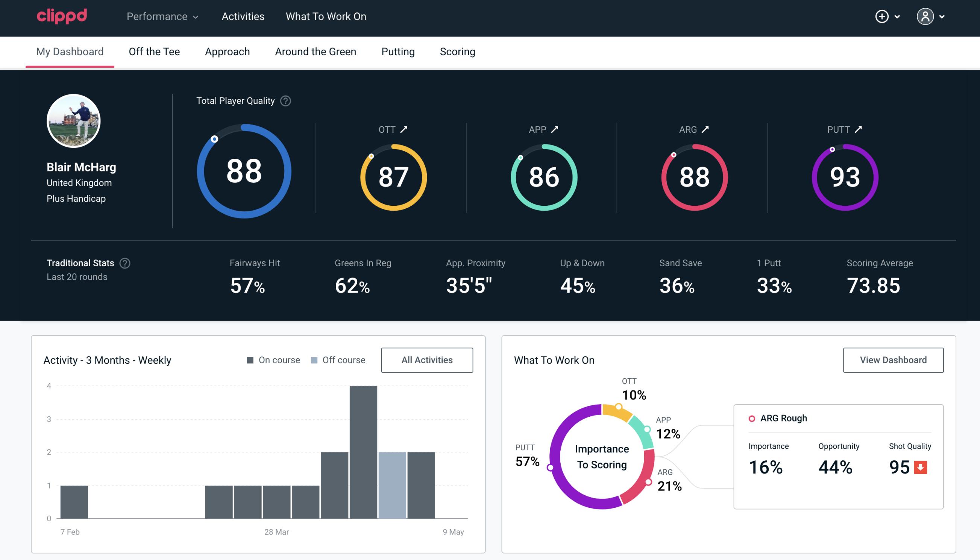Screen dimensions: 980x560
Task: Switch to the Scoring tab
Action: click(457, 51)
